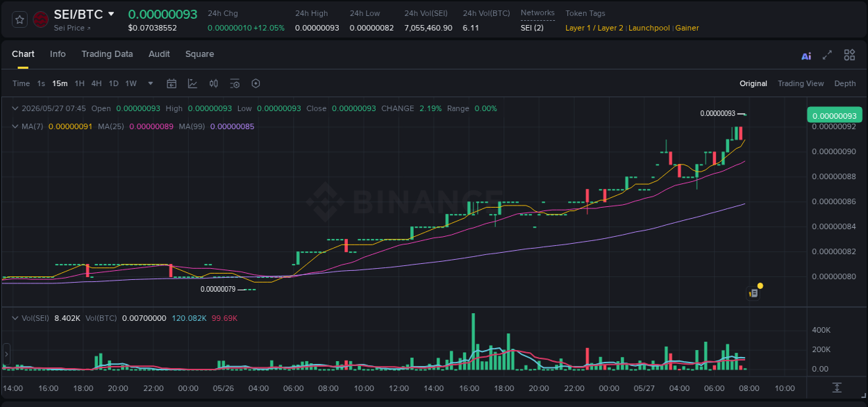Click the 24h Low value 0.00000082
Image resolution: width=868 pixels, height=407 pixels.
372,28
